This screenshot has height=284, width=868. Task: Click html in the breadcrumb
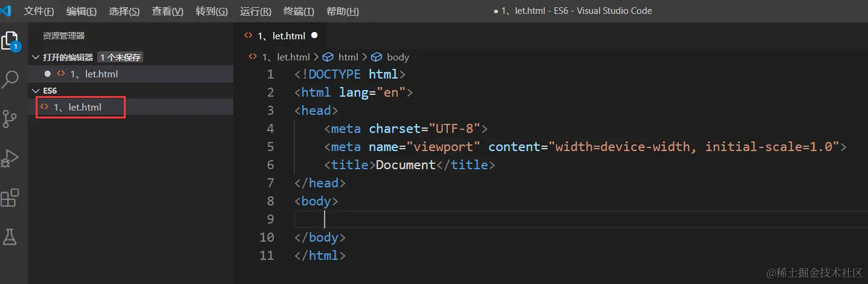[348, 57]
